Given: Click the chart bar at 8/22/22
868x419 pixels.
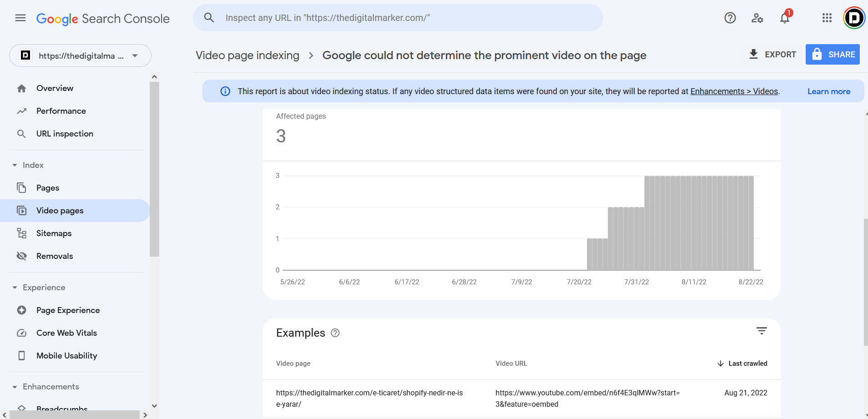Looking at the screenshot, I should point(751,223).
